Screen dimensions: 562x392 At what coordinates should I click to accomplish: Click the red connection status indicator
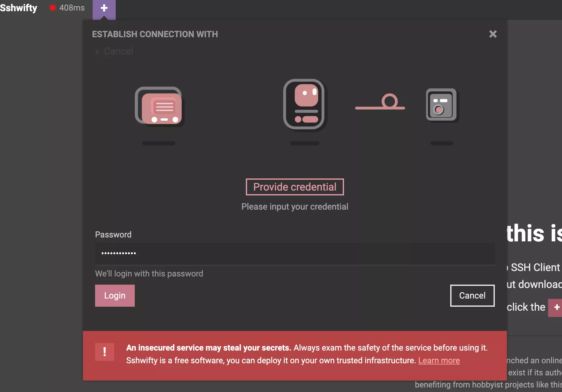(x=53, y=8)
